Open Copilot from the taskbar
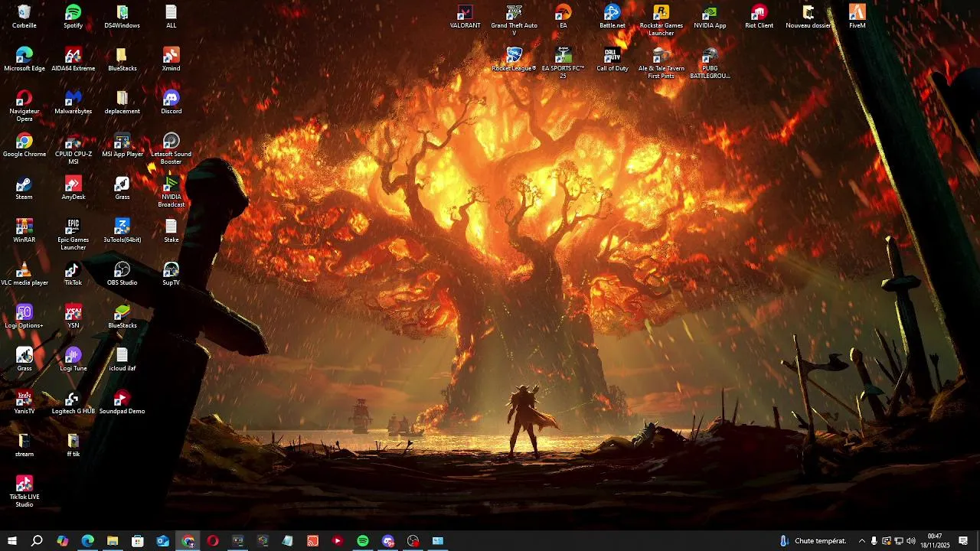 pos(63,541)
